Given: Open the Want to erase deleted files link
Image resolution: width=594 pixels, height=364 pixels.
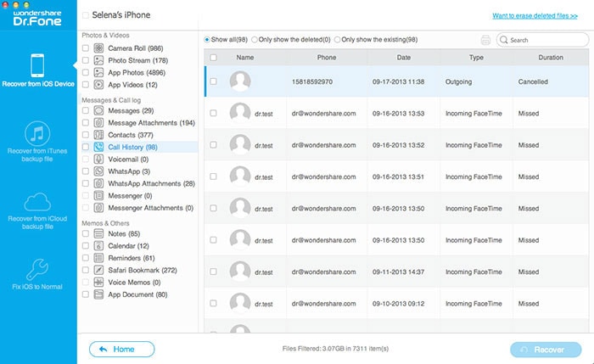Looking at the screenshot, I should click(535, 15).
